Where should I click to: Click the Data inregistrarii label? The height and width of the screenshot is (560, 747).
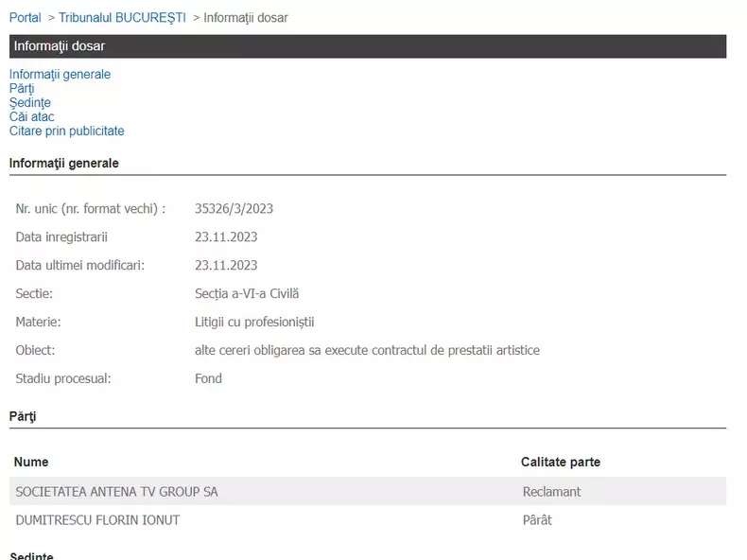(x=61, y=237)
